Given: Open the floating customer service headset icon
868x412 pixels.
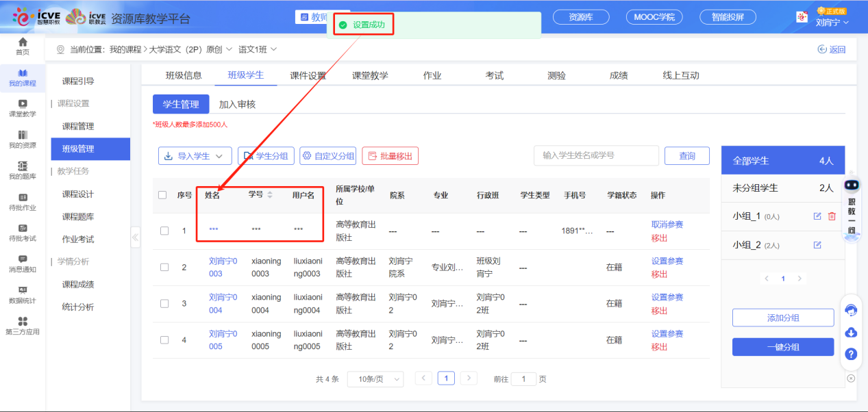Looking at the screenshot, I should point(851,310).
